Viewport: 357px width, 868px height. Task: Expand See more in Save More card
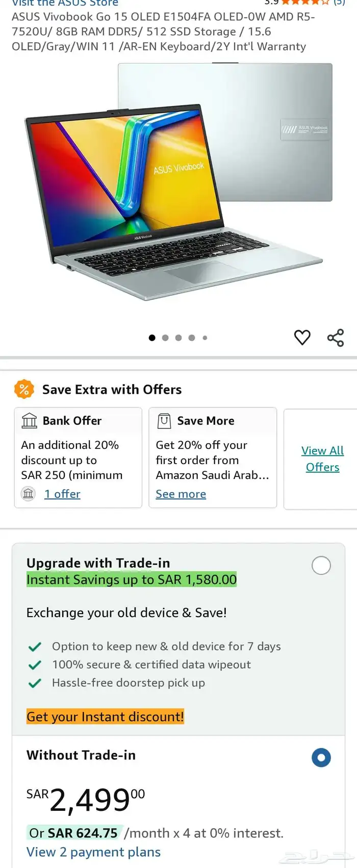[181, 494]
